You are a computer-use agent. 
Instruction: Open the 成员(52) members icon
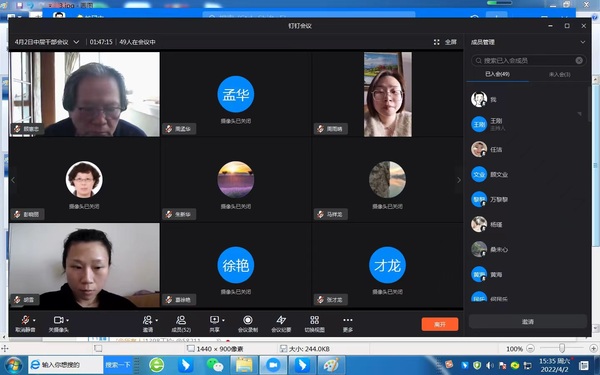coord(181,320)
